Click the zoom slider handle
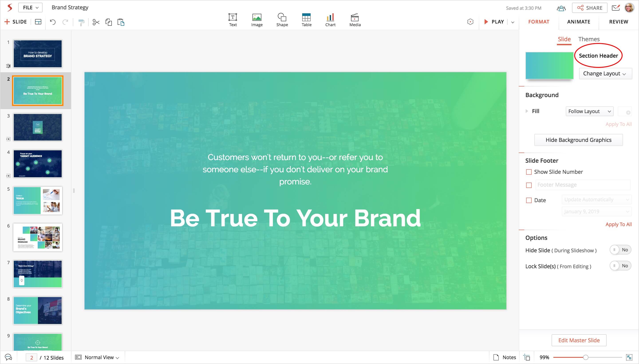The image size is (639, 364). click(586, 357)
